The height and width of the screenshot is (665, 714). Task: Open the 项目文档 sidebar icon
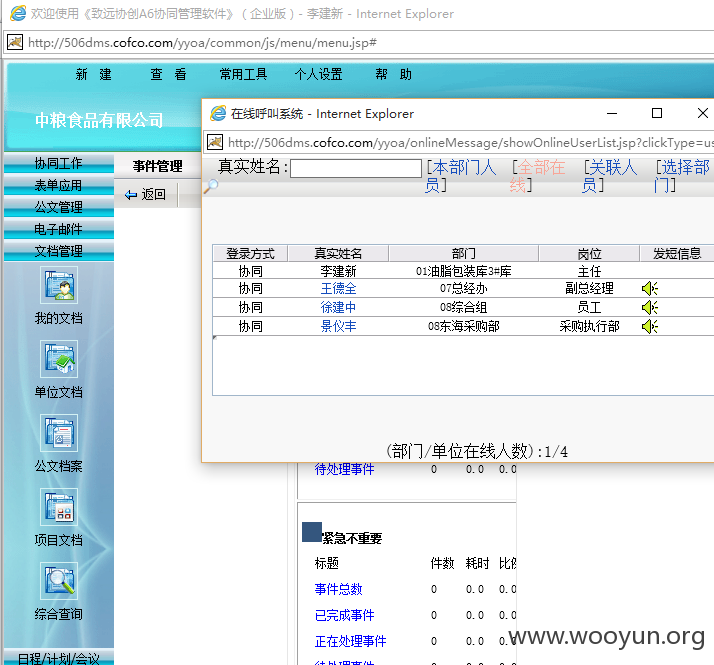pos(59,507)
